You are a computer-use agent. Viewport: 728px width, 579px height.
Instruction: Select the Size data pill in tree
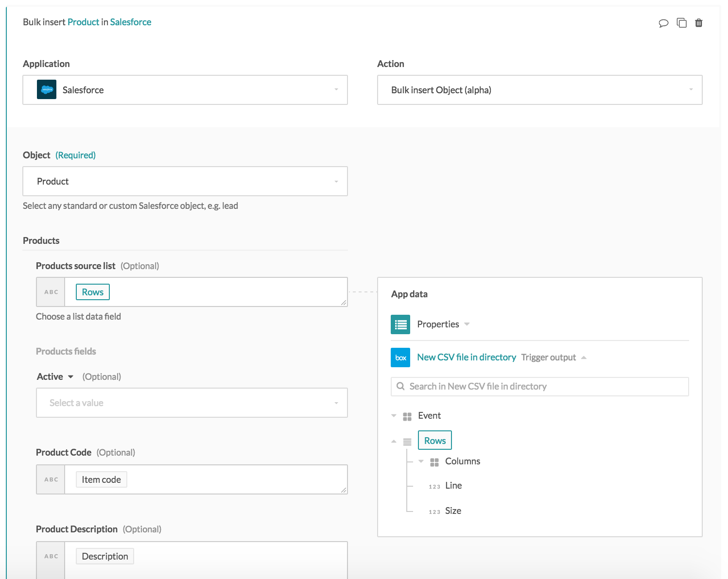(453, 511)
